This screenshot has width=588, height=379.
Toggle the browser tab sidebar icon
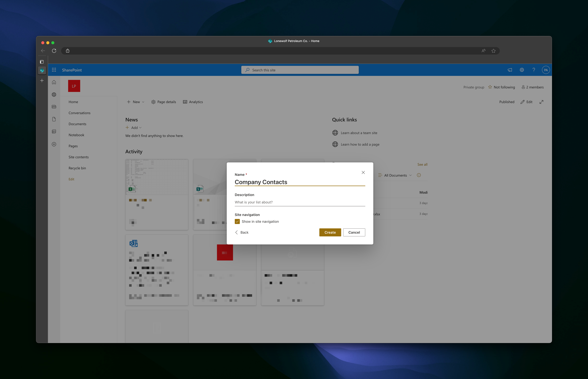42,62
